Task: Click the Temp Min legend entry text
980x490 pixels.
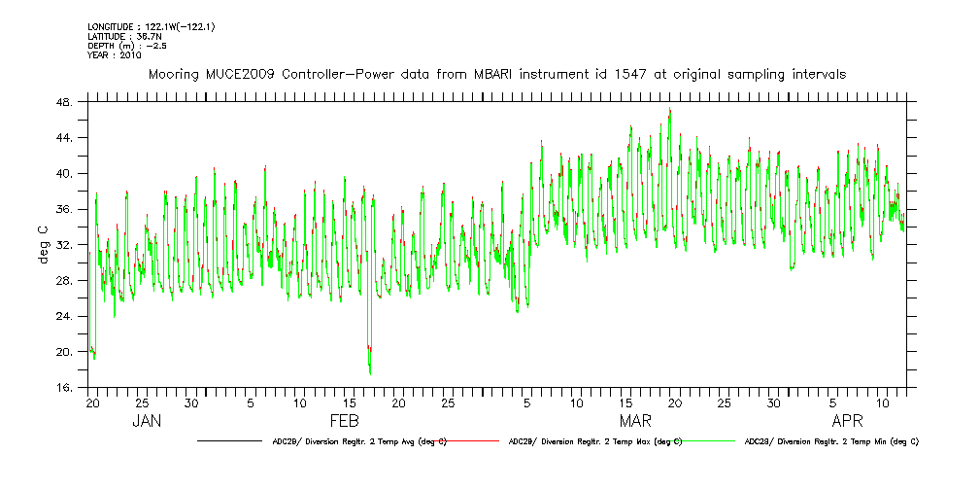Action: click(x=831, y=441)
